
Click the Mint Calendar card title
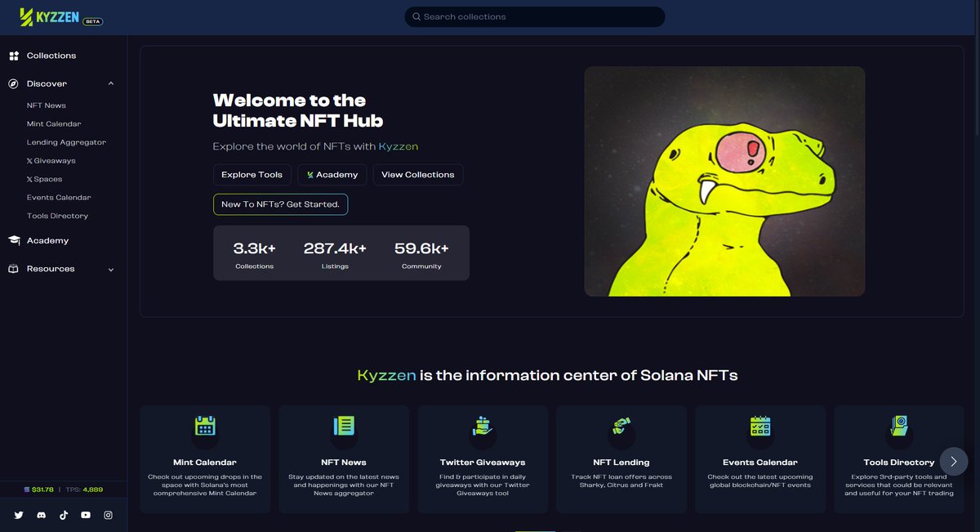[205, 463]
